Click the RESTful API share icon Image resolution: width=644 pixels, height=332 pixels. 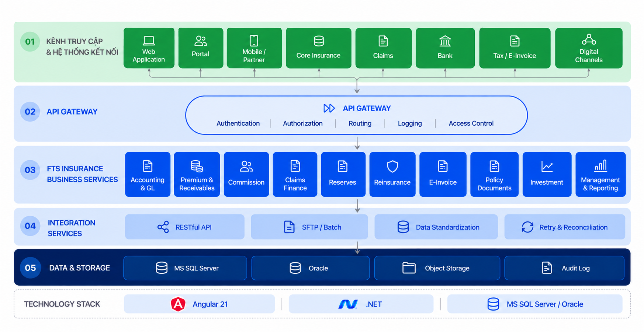click(x=163, y=227)
